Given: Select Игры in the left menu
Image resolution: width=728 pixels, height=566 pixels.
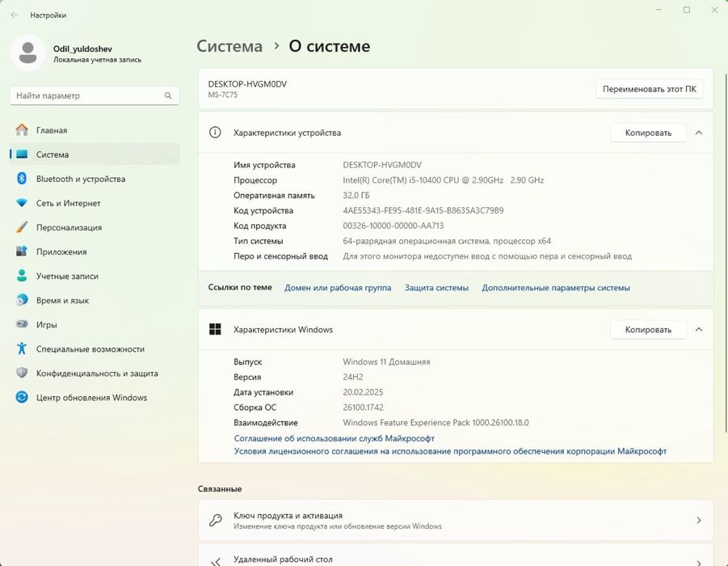Looking at the screenshot, I should tap(46, 324).
